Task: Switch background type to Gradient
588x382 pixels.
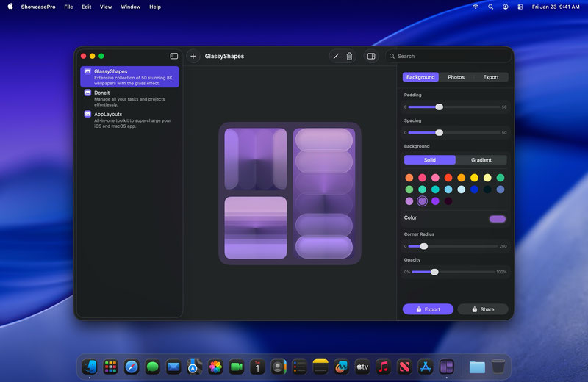Action: (481, 159)
